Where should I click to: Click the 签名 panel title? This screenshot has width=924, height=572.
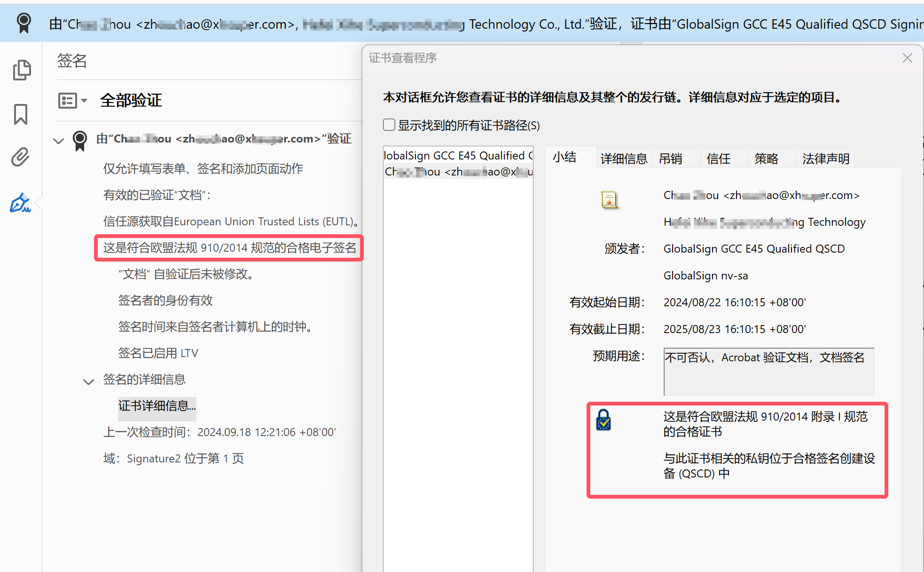(72, 61)
